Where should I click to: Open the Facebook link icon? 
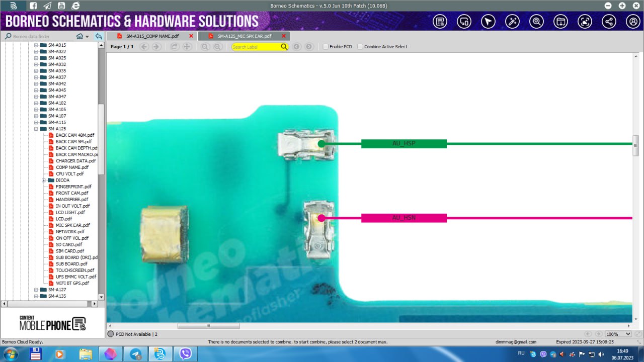[x=33, y=6]
